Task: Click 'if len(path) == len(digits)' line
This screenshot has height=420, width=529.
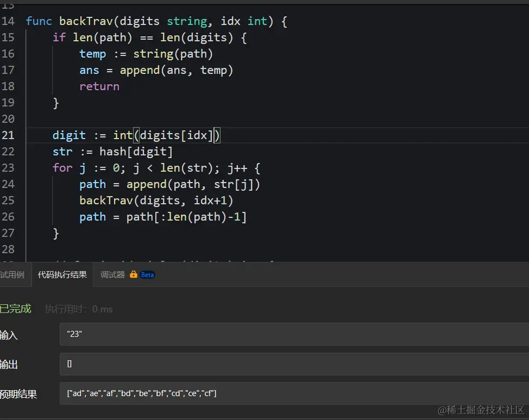Action: pyautogui.click(x=150, y=37)
